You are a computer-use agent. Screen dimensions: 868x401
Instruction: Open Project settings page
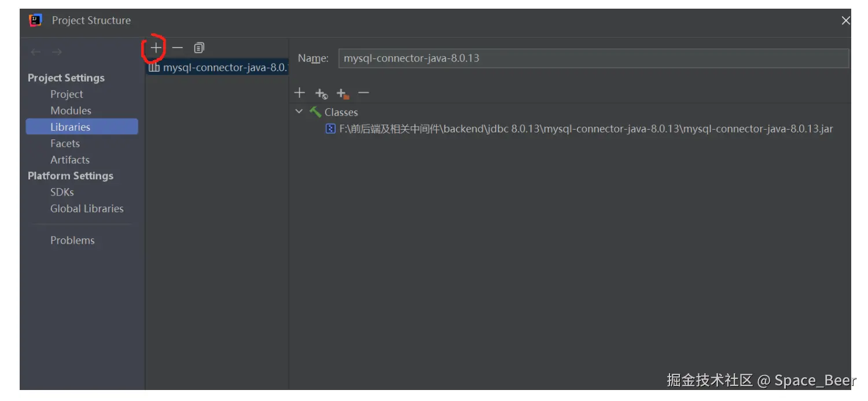[67, 94]
